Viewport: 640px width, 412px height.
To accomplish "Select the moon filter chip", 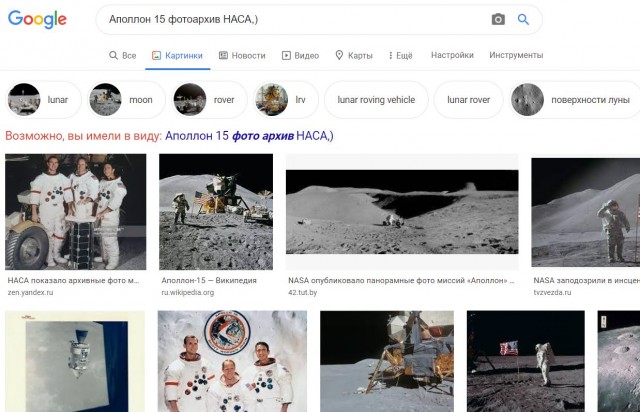I will coord(126,100).
